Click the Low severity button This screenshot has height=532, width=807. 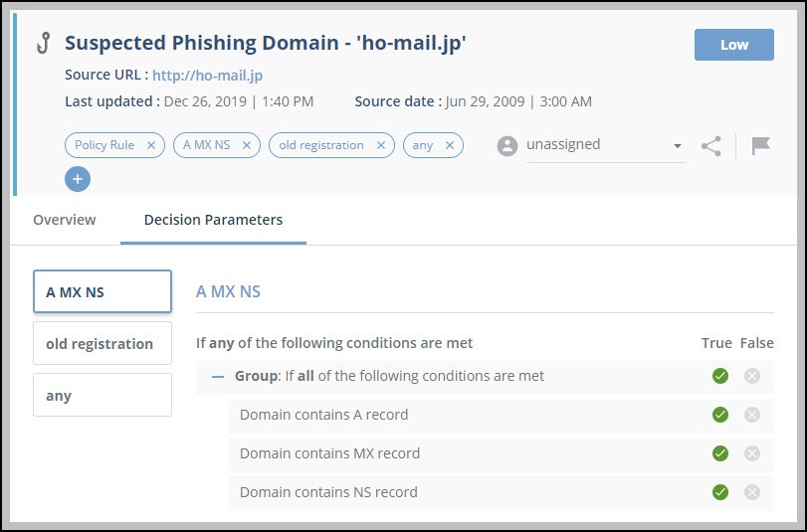point(733,45)
